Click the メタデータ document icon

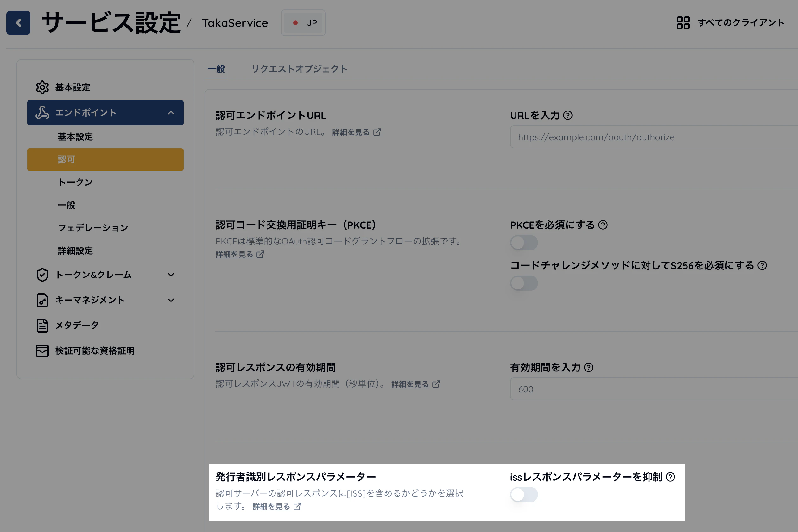[42, 326]
